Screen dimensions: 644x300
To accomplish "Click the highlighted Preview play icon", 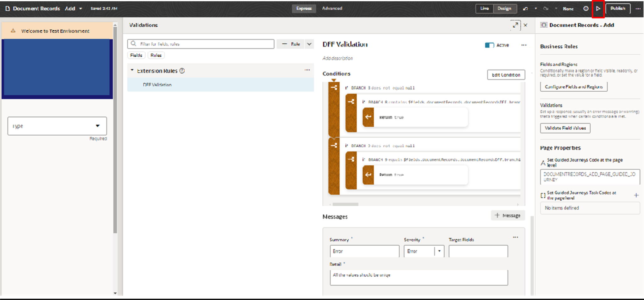I will pyautogui.click(x=598, y=8).
